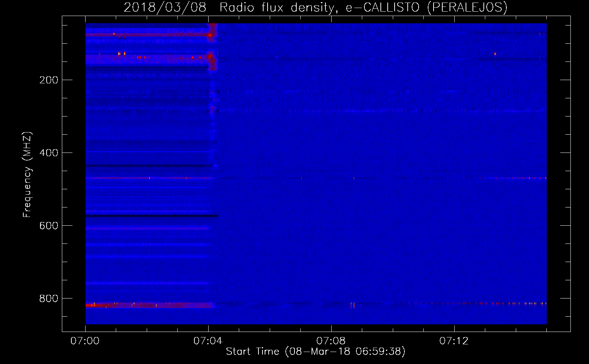Click the 07:12 time tick label

click(x=454, y=341)
